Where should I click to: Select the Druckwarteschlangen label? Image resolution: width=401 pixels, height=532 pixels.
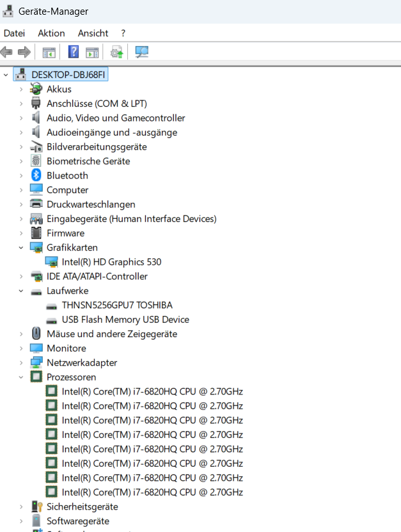pyautogui.click(x=91, y=204)
